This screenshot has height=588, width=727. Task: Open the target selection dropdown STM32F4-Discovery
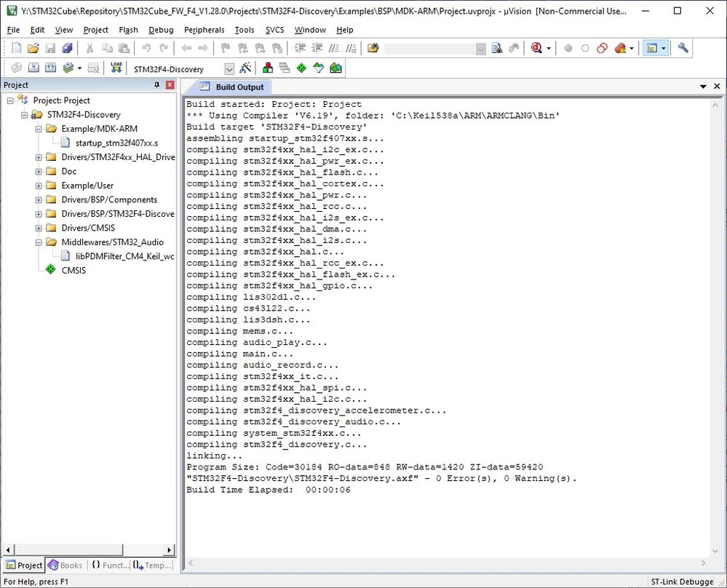pos(229,69)
